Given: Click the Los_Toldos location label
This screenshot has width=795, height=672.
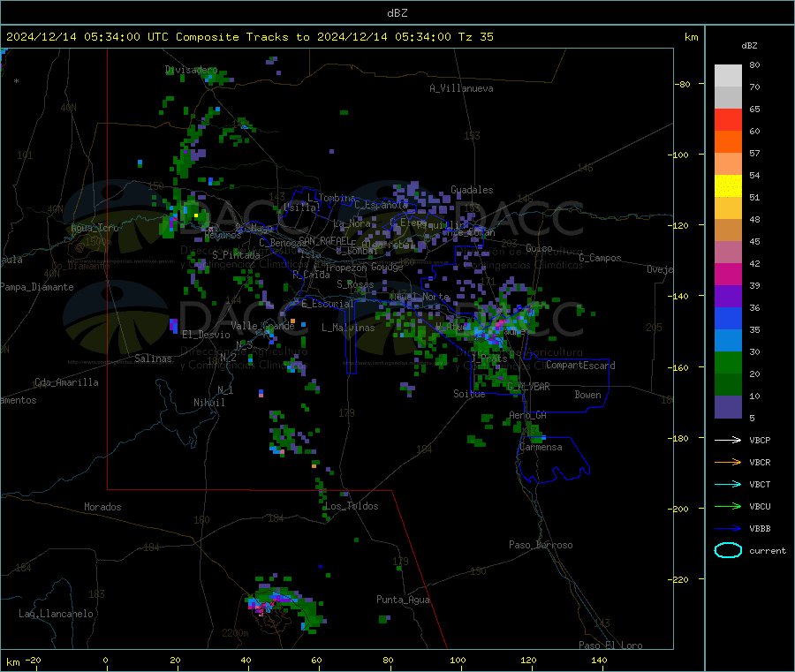Looking at the screenshot, I should [x=352, y=506].
